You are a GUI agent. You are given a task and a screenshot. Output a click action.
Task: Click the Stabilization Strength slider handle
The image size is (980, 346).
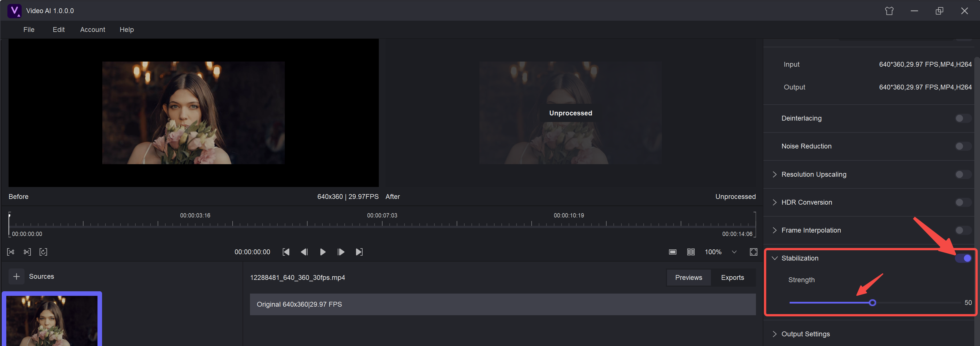872,303
